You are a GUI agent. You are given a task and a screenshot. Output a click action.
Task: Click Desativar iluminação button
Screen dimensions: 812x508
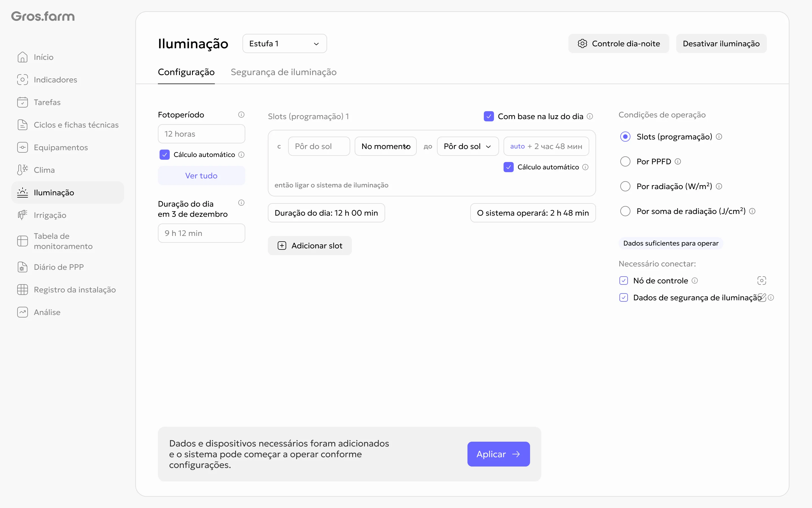[721, 43]
